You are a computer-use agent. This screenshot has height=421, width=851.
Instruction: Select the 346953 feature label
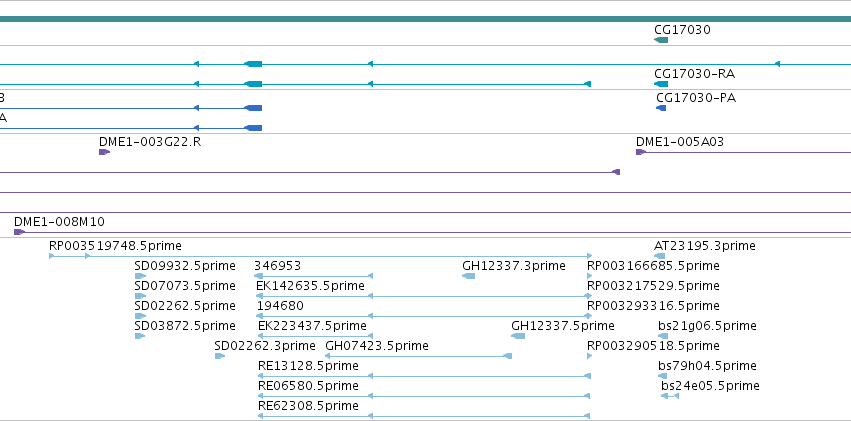[277, 266]
